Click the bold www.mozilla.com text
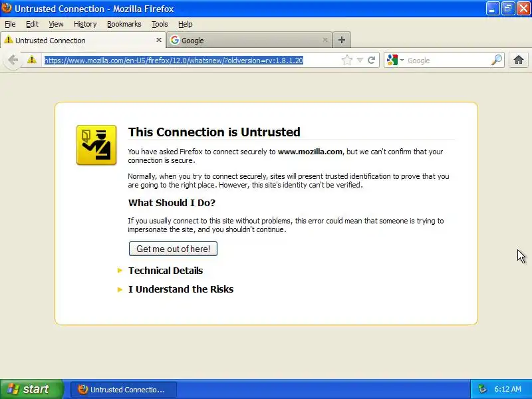532x399 pixels. (x=310, y=152)
